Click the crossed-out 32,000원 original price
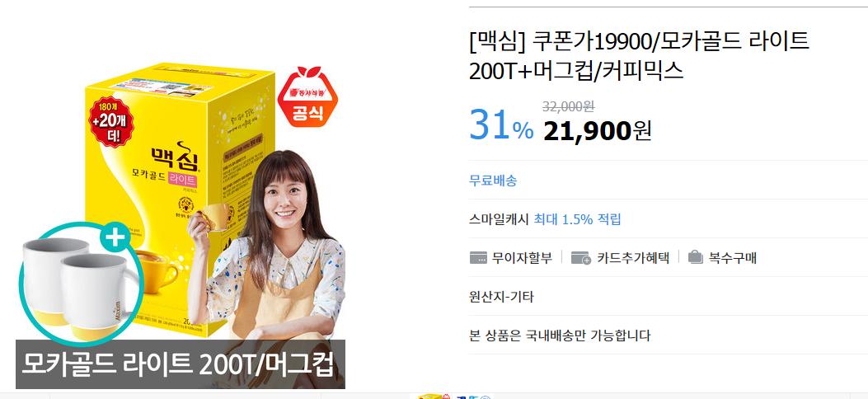The width and height of the screenshot is (868, 399). click(x=569, y=107)
